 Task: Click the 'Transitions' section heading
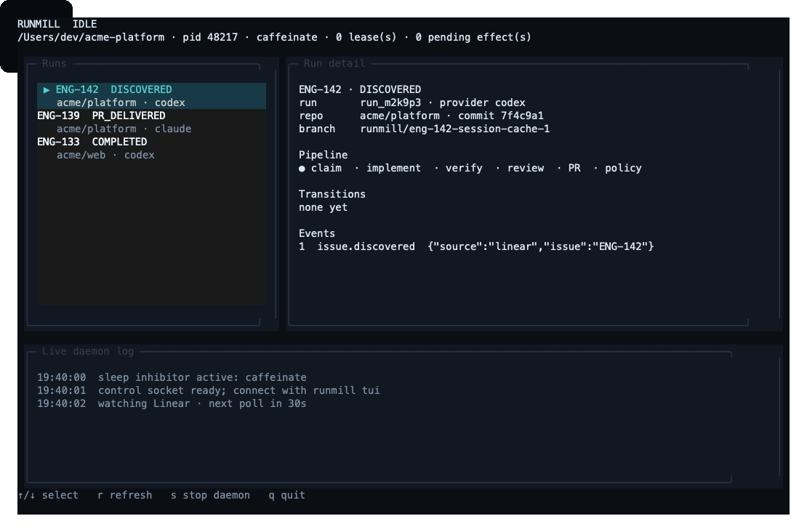tap(332, 195)
